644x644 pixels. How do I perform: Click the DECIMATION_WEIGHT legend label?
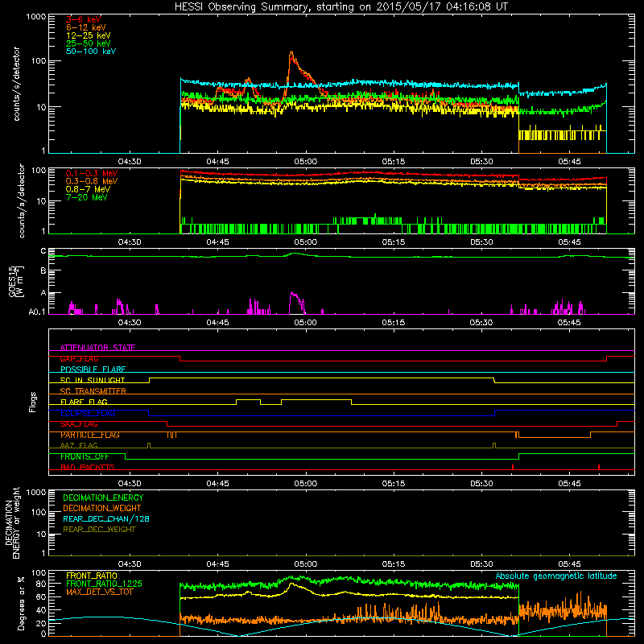(102, 508)
